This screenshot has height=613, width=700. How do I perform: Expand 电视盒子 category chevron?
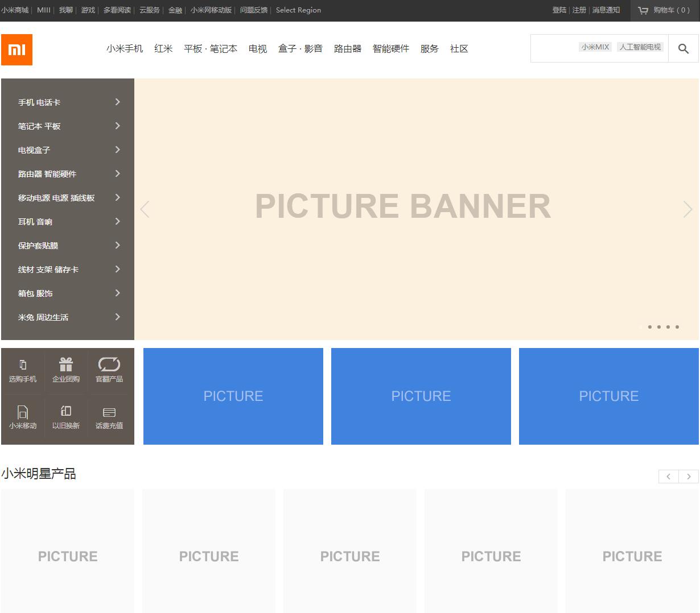pos(118,150)
